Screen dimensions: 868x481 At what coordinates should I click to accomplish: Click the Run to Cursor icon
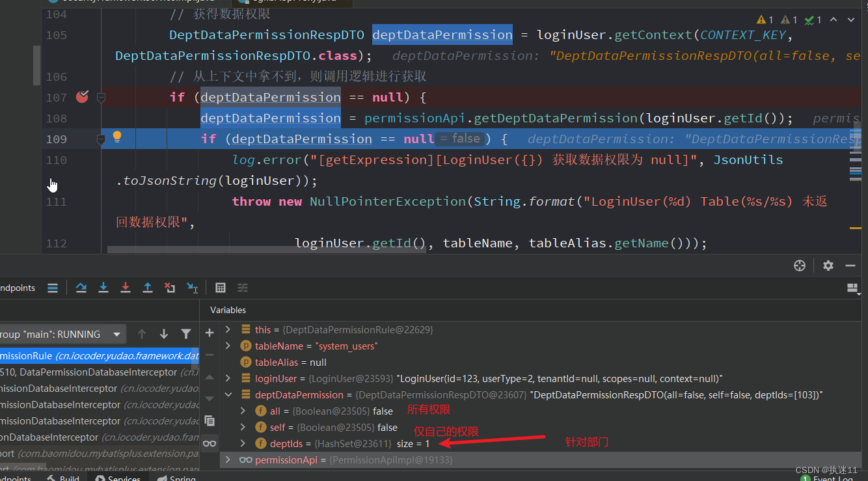click(x=192, y=288)
